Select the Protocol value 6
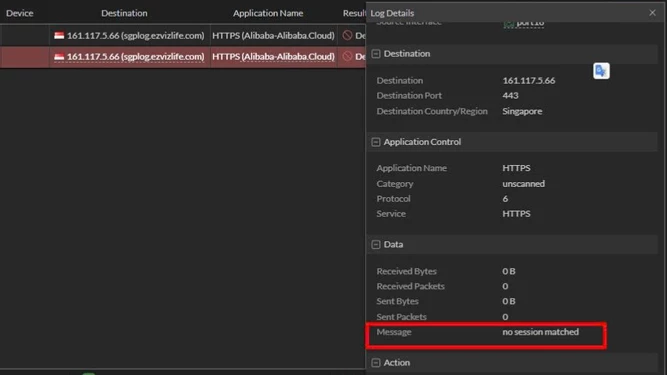Image resolution: width=667 pixels, height=375 pixels. (x=505, y=199)
